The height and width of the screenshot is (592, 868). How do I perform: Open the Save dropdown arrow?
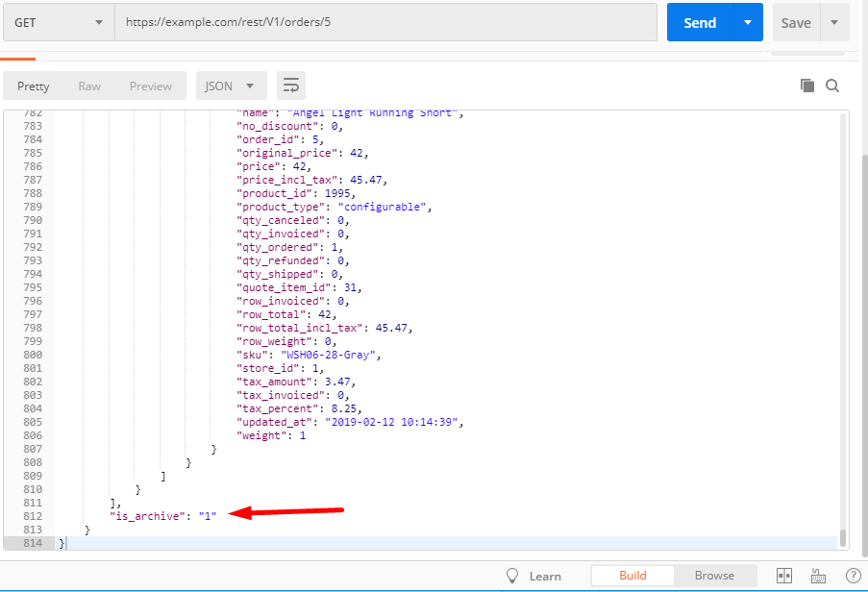[x=834, y=23]
